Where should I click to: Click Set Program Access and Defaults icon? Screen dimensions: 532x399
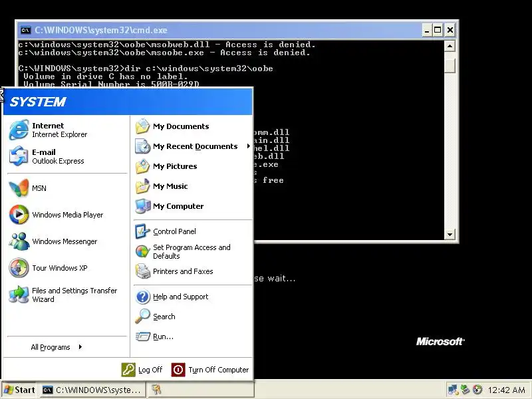(x=142, y=251)
